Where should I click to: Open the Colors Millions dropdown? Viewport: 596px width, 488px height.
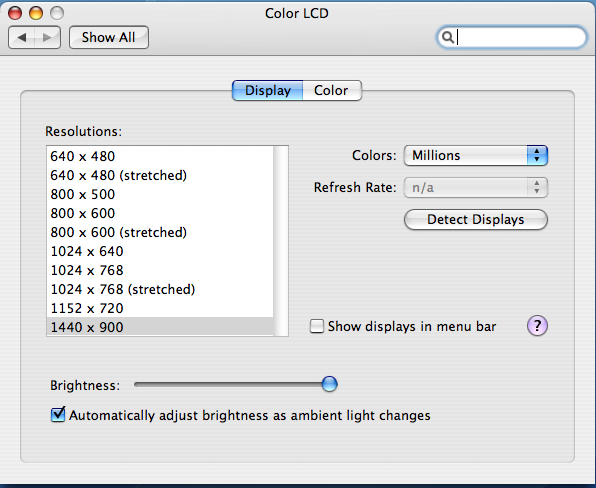pyautogui.click(x=476, y=155)
